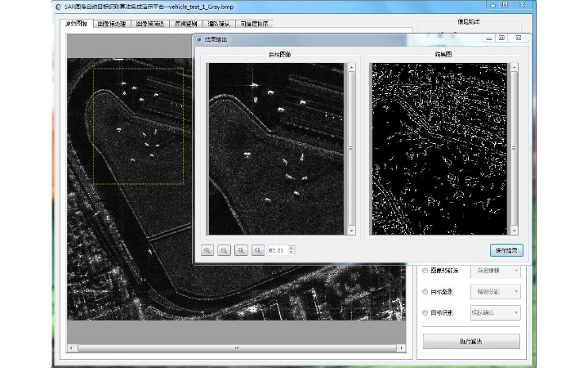
Task: Minimize the 结果输出 dialog
Action: tap(489, 38)
